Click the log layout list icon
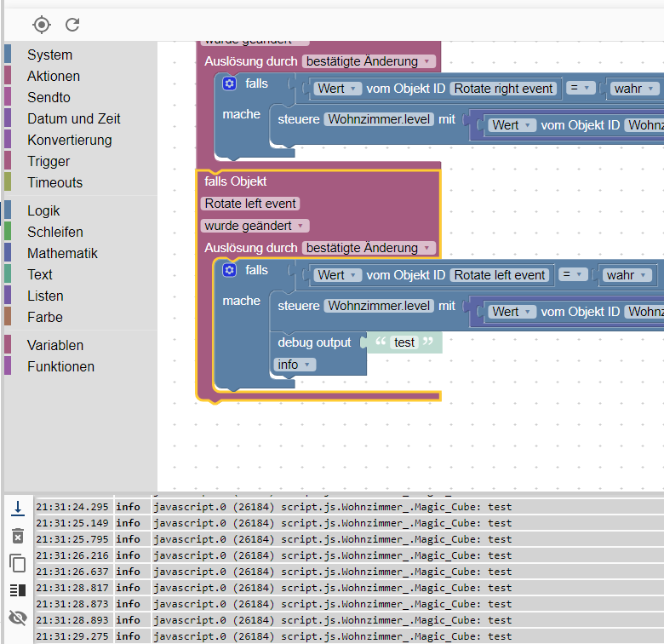 click(x=18, y=590)
